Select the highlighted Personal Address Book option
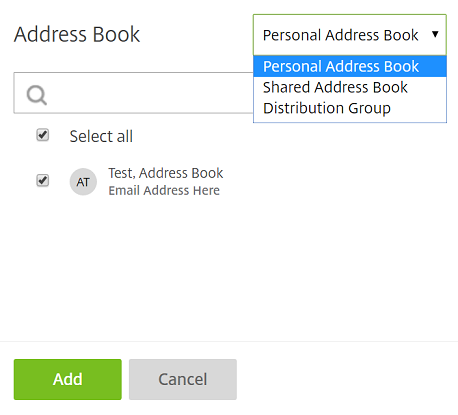Viewport: 458px width, 415px height. tap(350, 66)
